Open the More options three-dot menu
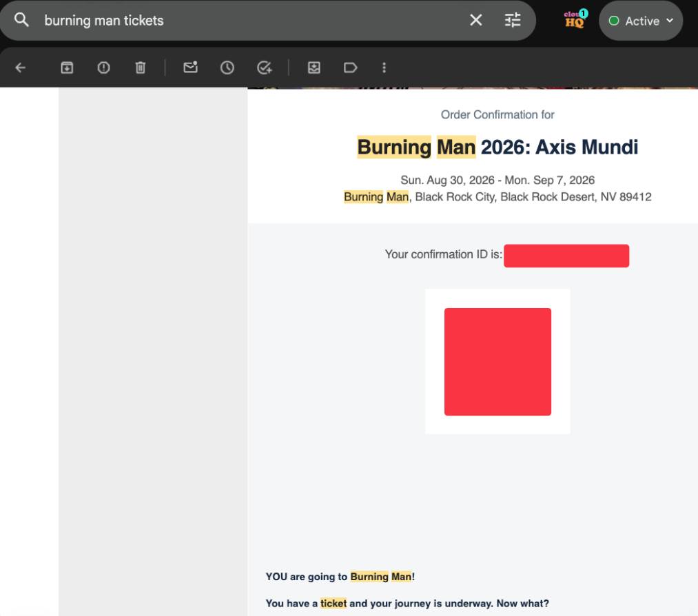Viewport: 698px width, 616px height. click(384, 68)
